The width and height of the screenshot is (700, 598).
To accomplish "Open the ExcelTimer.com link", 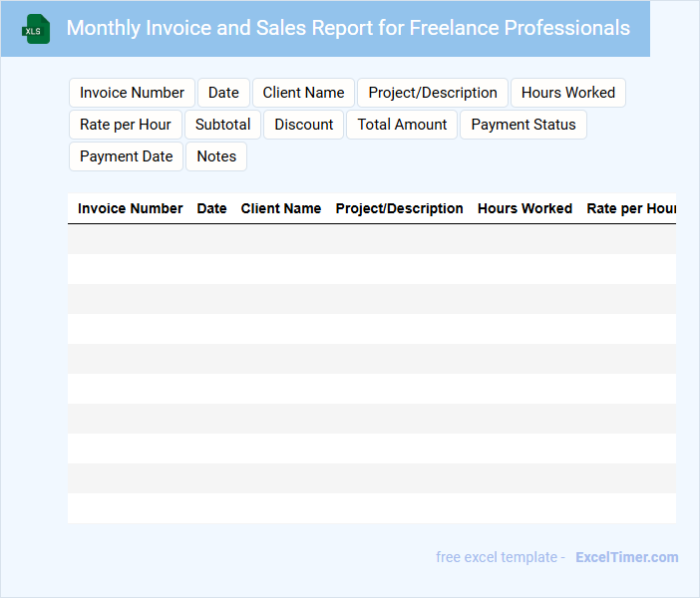I will (x=626, y=557).
